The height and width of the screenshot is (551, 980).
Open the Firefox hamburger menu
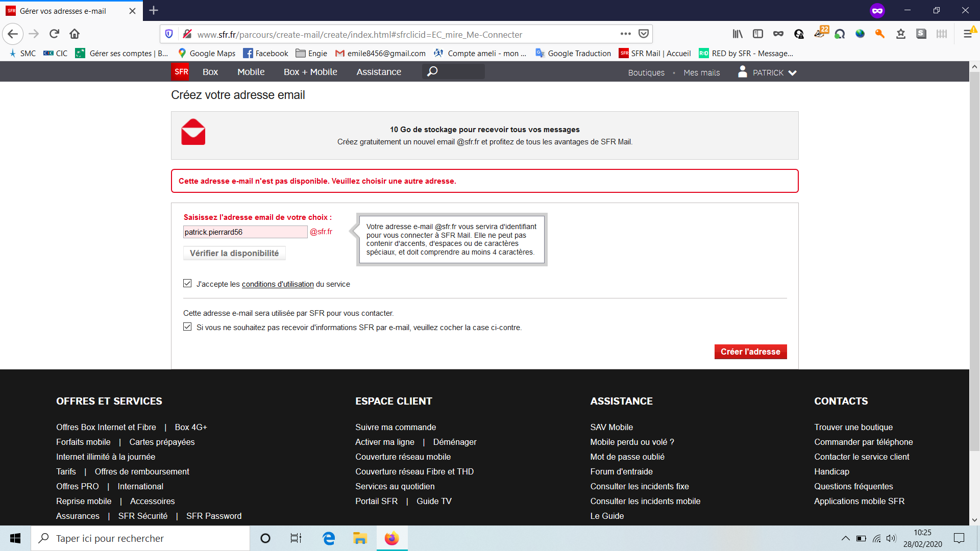tap(968, 34)
